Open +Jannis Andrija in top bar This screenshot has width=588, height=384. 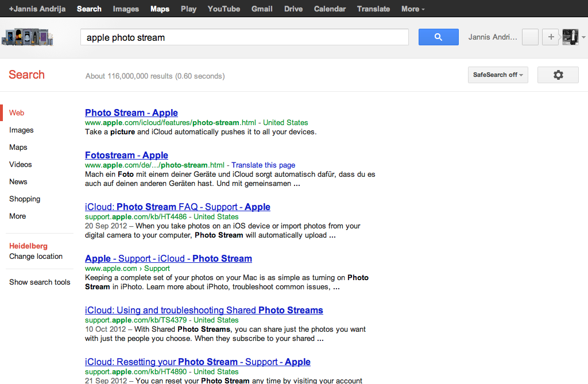point(37,9)
